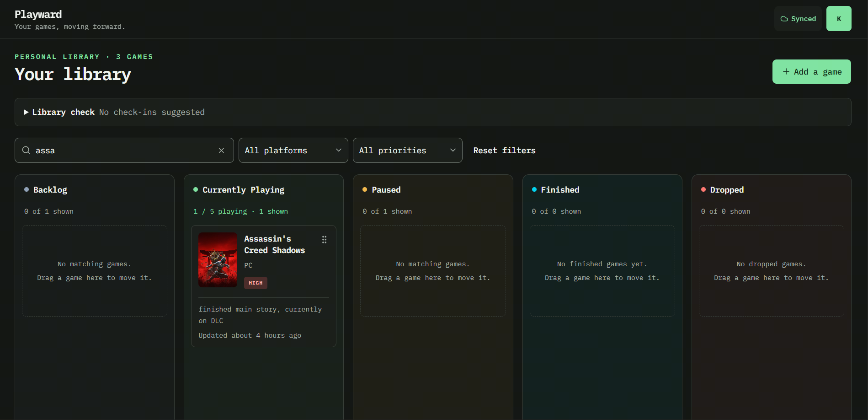Click the '1 / 5 playing · 1 shown' counter
Screen dimensions: 868x420
coord(240,211)
